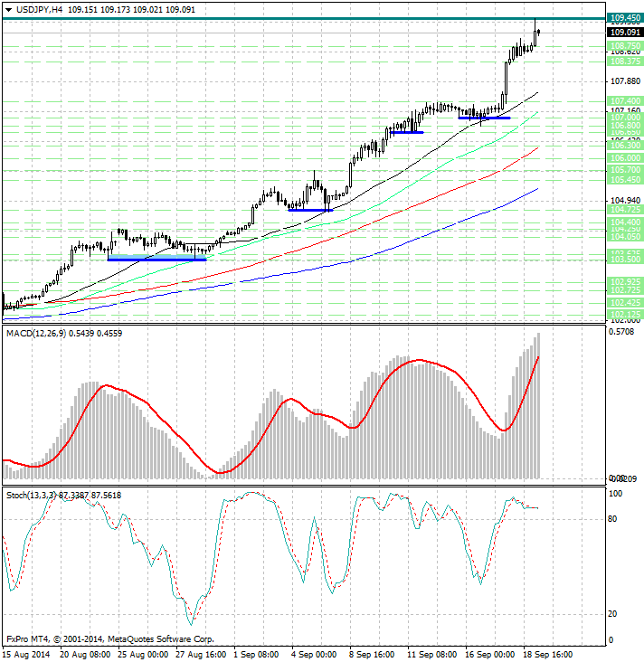
Task: Click the green 102.125 level label
Action: point(625,315)
